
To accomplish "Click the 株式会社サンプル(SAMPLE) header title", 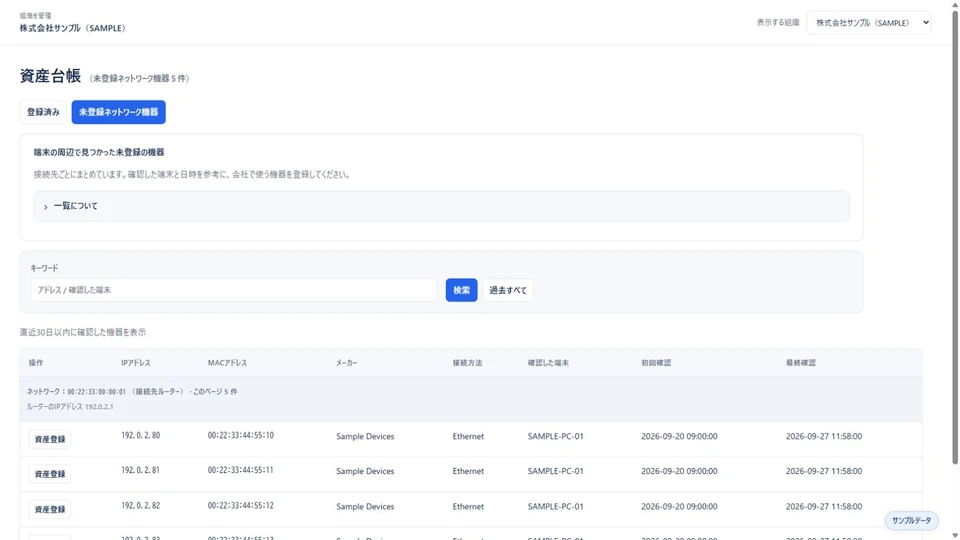I will [72, 28].
